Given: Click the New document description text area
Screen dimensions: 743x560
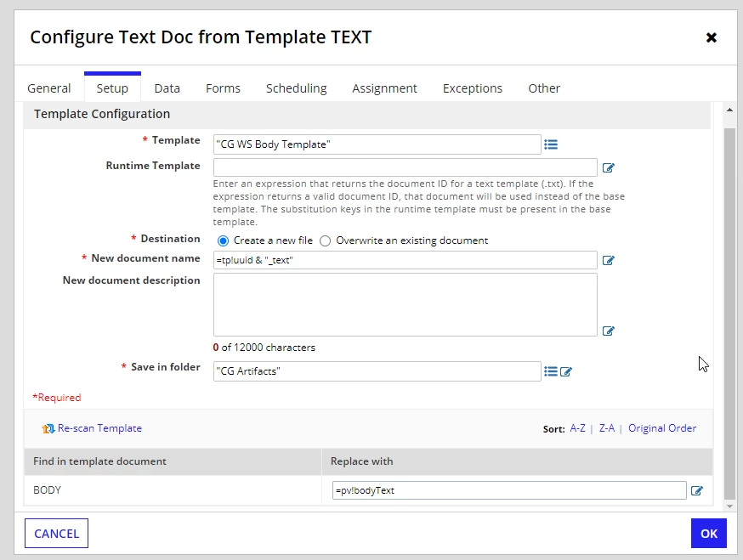Looking at the screenshot, I should tap(406, 304).
